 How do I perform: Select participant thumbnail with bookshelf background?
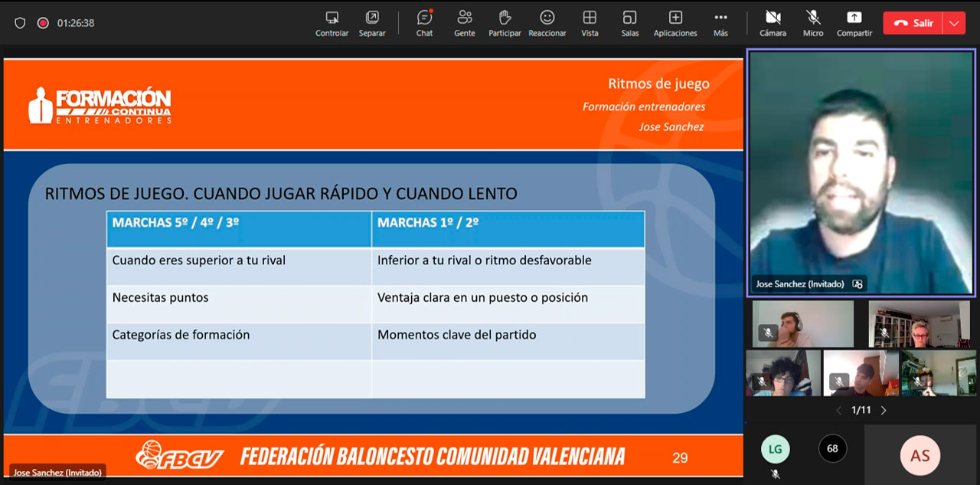tap(919, 324)
